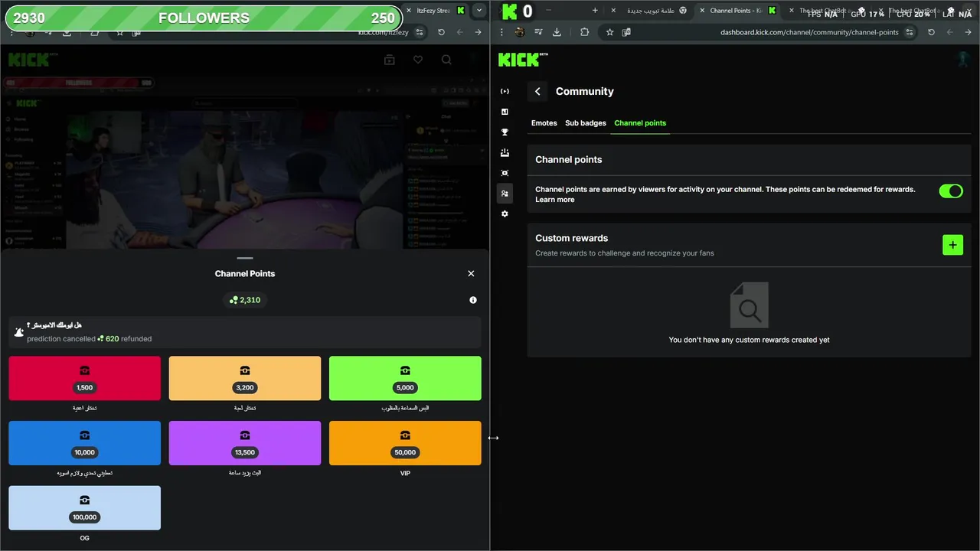980x551 pixels.
Task: Click the no custom rewards message
Action: click(749, 340)
